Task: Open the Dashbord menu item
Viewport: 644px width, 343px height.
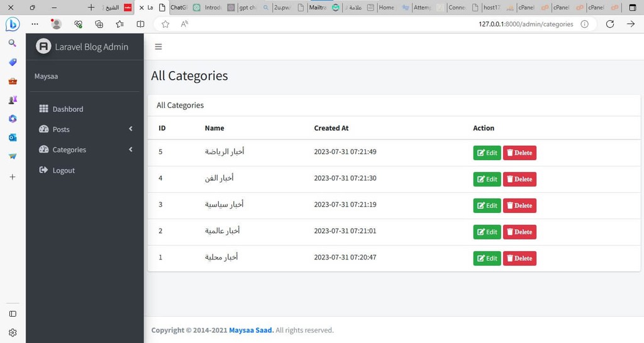Action: pos(85,109)
